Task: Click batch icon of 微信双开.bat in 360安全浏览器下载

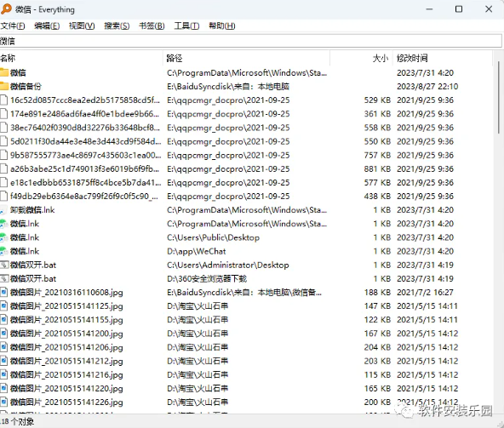Action: pyautogui.click(x=4, y=278)
